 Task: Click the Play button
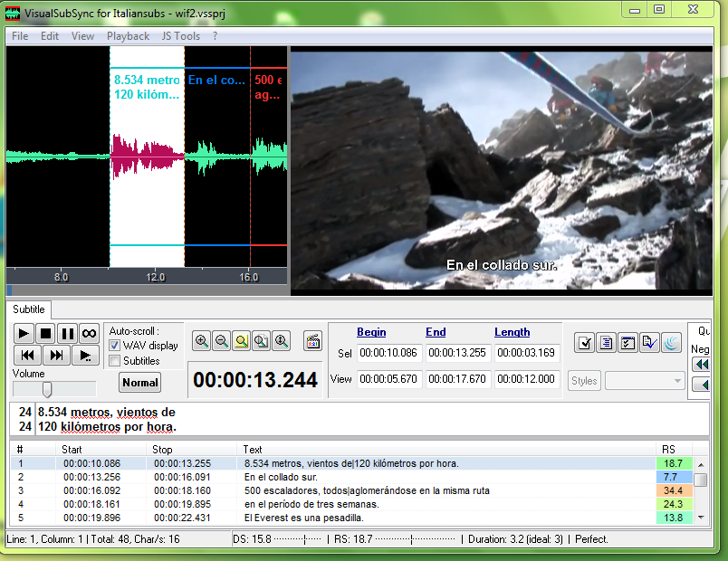[x=24, y=334]
